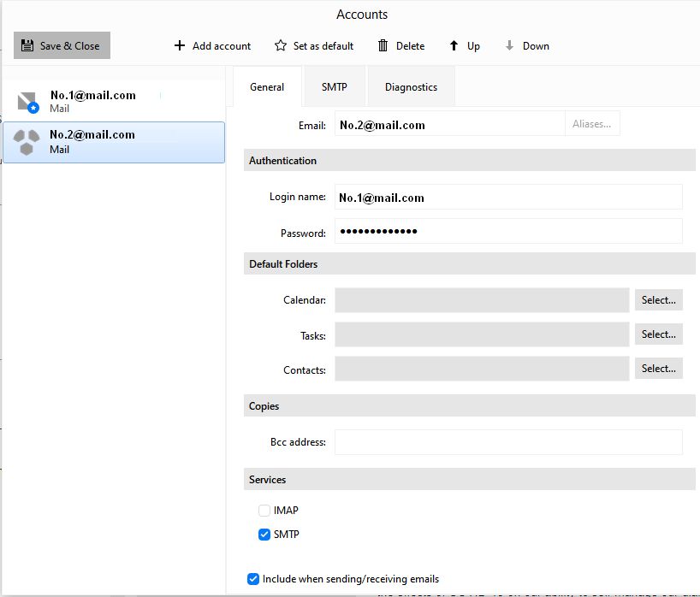Click the Bcc address input field
Screen dimensions: 700x597
[x=508, y=442]
